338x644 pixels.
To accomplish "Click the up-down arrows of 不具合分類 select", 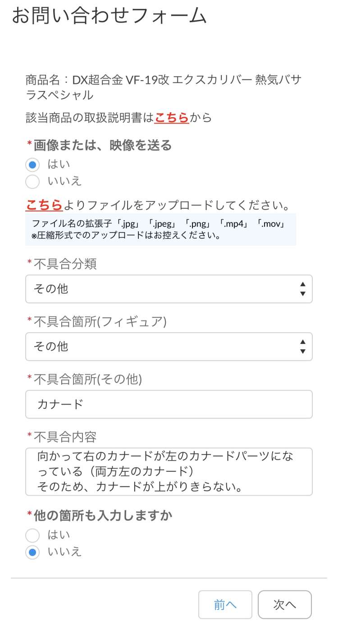I will coord(302,289).
